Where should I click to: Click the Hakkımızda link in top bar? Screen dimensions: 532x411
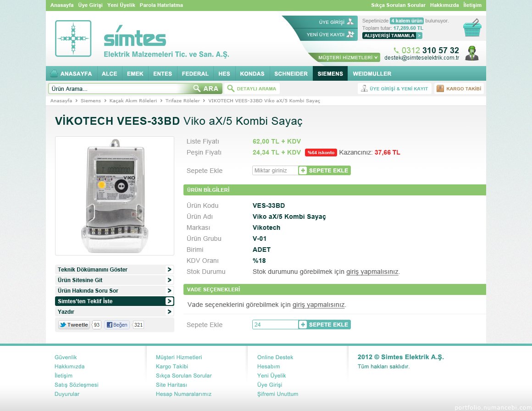point(444,5)
